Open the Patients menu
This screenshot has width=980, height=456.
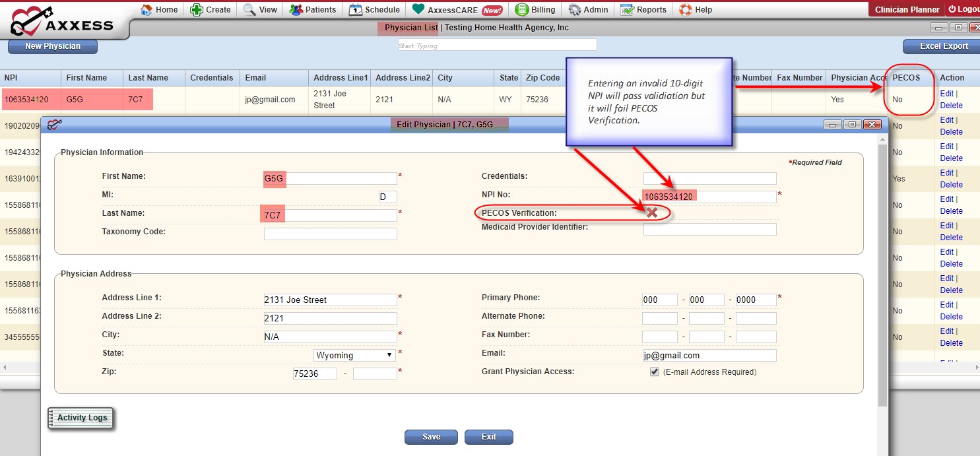point(313,10)
